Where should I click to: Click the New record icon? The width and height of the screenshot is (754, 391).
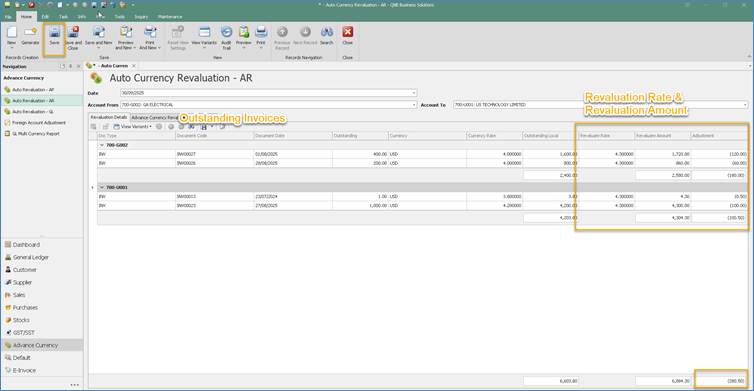[x=12, y=33]
